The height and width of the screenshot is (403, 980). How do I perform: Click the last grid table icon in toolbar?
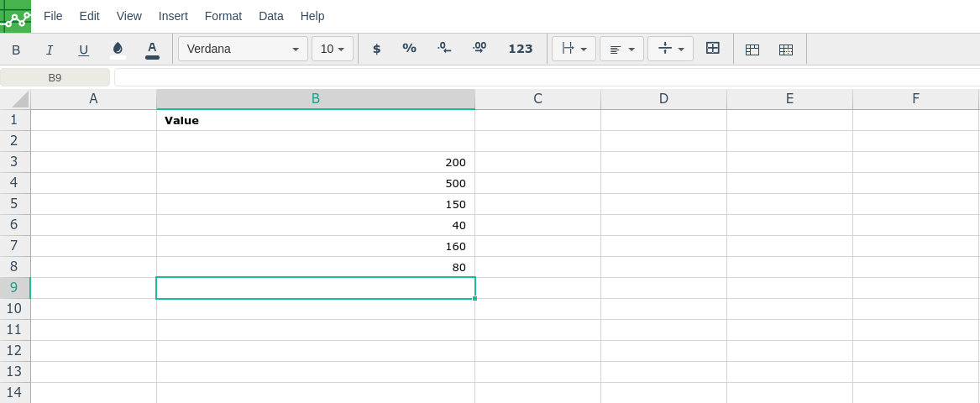(x=786, y=50)
